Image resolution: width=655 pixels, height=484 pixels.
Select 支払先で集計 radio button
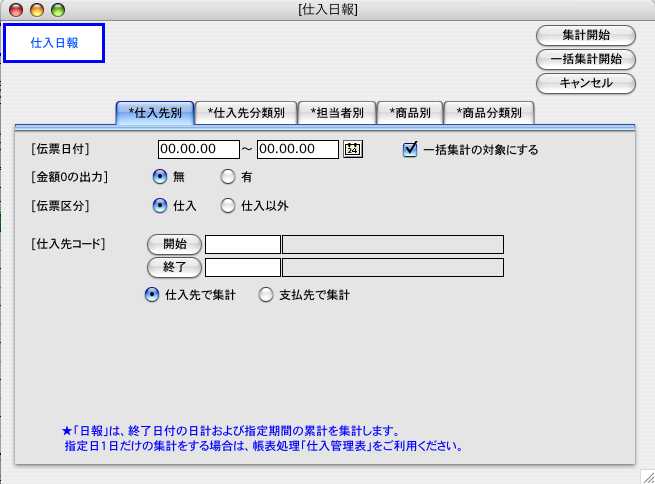point(266,294)
